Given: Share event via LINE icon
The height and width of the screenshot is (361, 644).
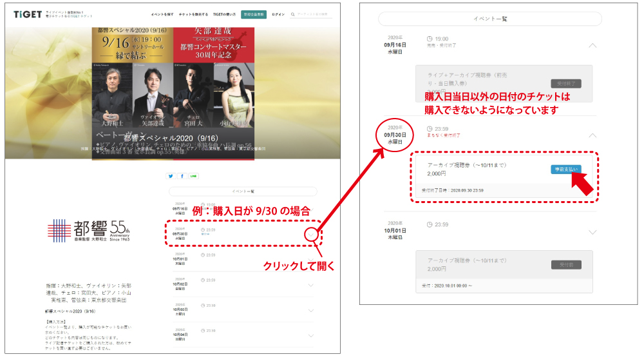Looking at the screenshot, I should (x=194, y=176).
